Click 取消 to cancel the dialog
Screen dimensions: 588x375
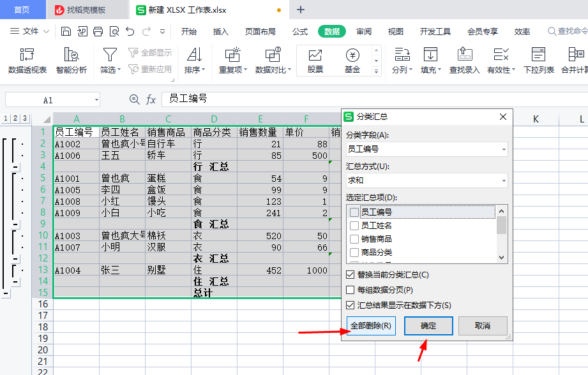pos(483,326)
